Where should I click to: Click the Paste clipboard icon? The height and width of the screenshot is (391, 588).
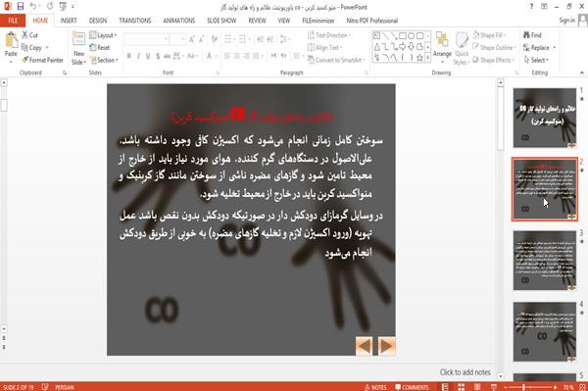tap(11, 40)
